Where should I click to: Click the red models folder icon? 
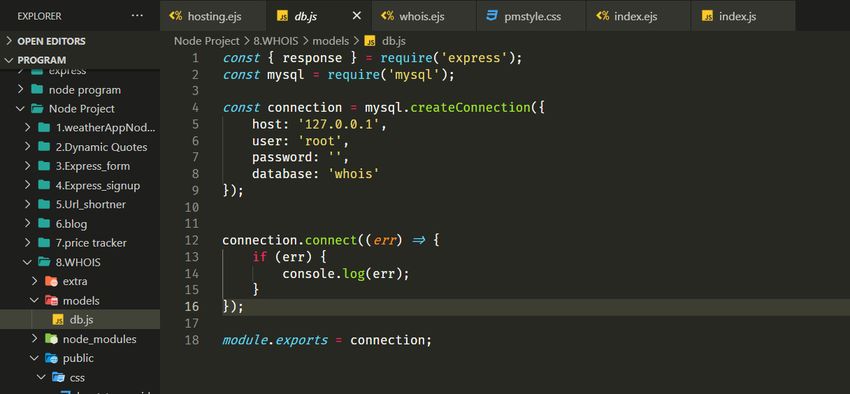click(x=51, y=300)
